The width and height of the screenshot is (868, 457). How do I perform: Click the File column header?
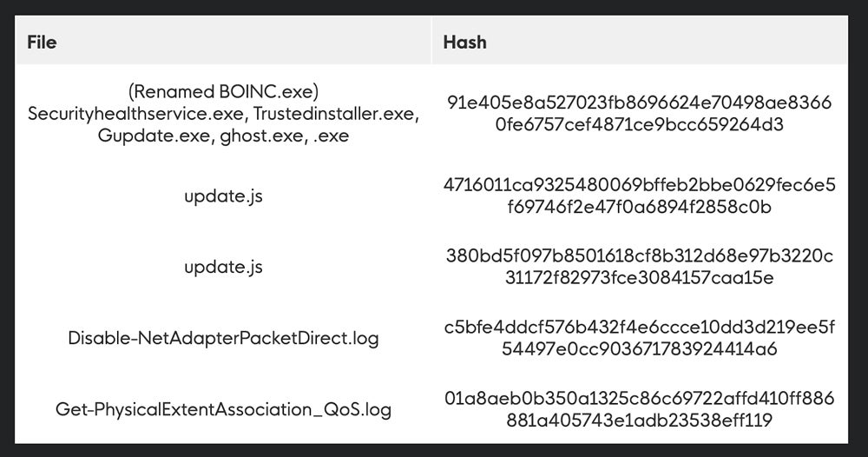pyautogui.click(x=42, y=42)
